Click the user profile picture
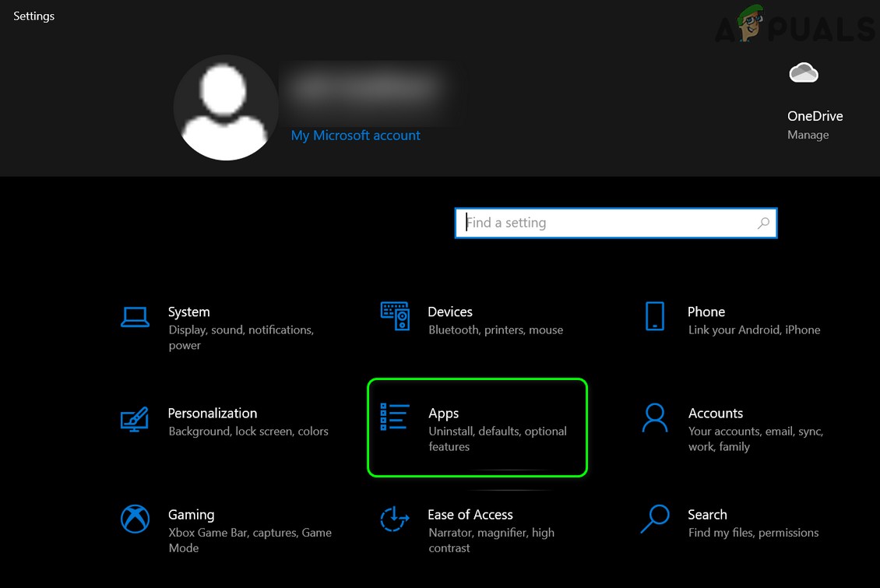 [x=226, y=107]
